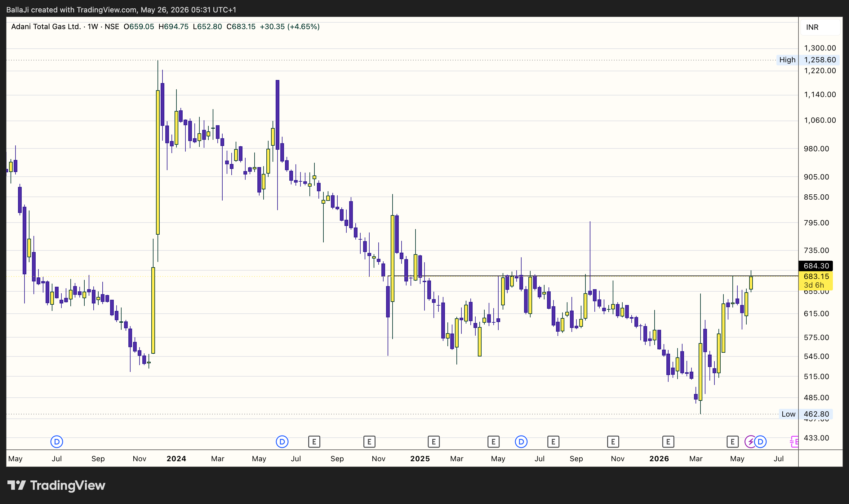Click the C683.15 close value
The width and height of the screenshot is (849, 504).
pos(241,26)
